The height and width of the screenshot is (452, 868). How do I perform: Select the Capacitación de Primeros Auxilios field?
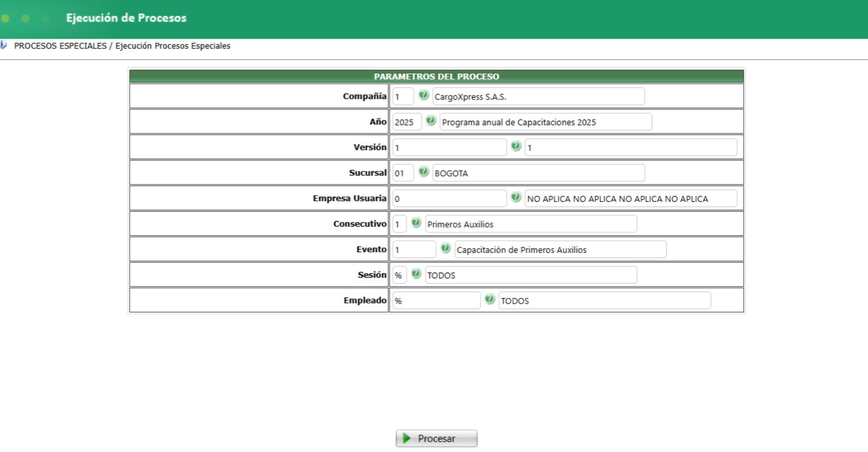[x=560, y=249]
